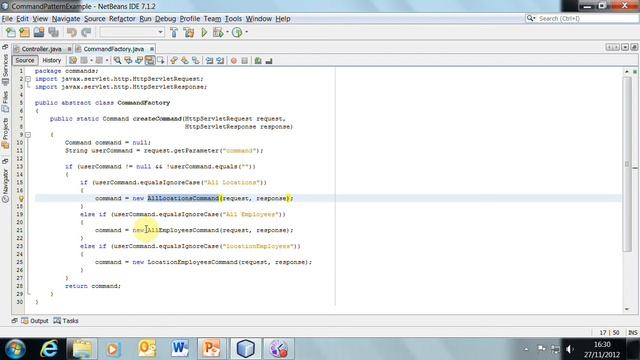Close the Controller.java tab
The image size is (640, 360).
[69, 49]
